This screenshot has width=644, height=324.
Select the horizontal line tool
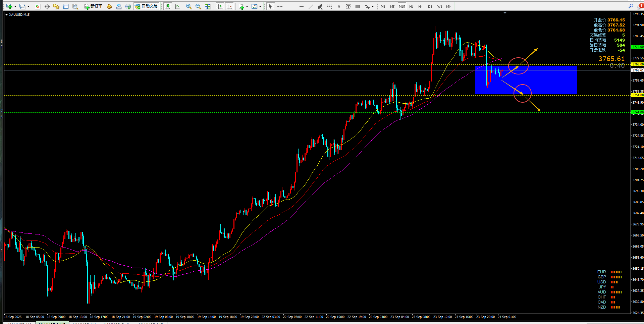click(301, 6)
